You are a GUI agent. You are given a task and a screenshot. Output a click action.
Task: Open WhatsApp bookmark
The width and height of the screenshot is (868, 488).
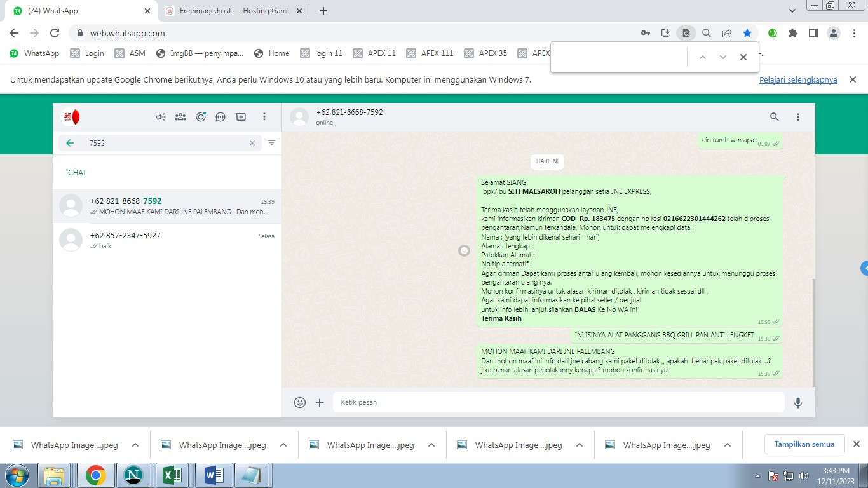(34, 53)
